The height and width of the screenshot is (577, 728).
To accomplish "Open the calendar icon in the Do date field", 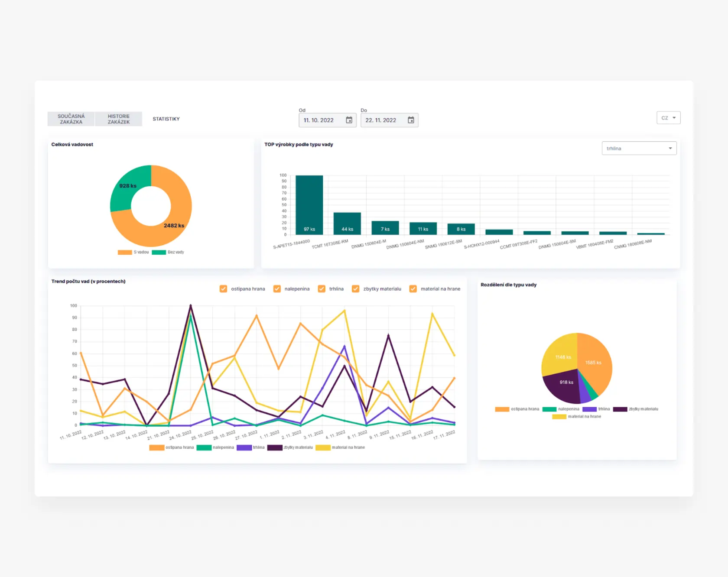I will pyautogui.click(x=411, y=120).
